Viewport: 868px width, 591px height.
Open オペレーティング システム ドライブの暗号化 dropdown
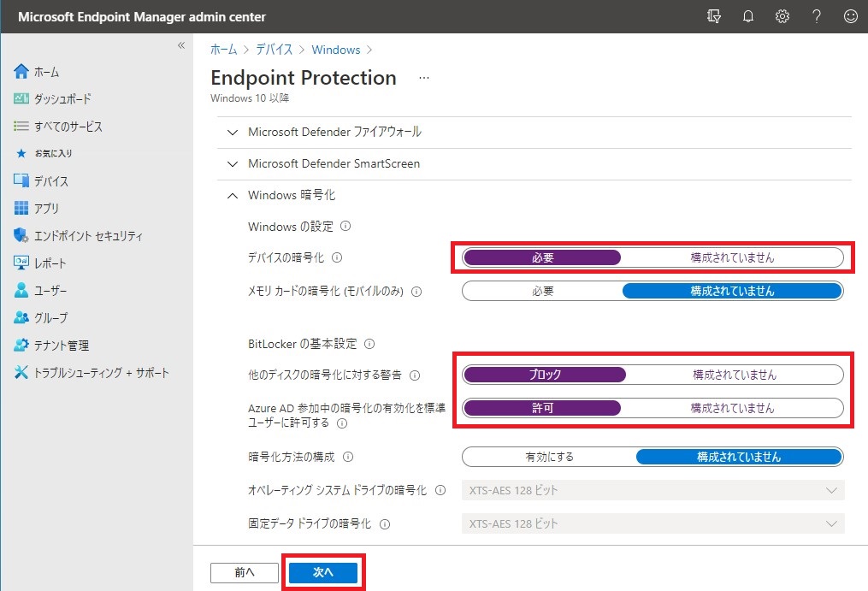(x=653, y=490)
